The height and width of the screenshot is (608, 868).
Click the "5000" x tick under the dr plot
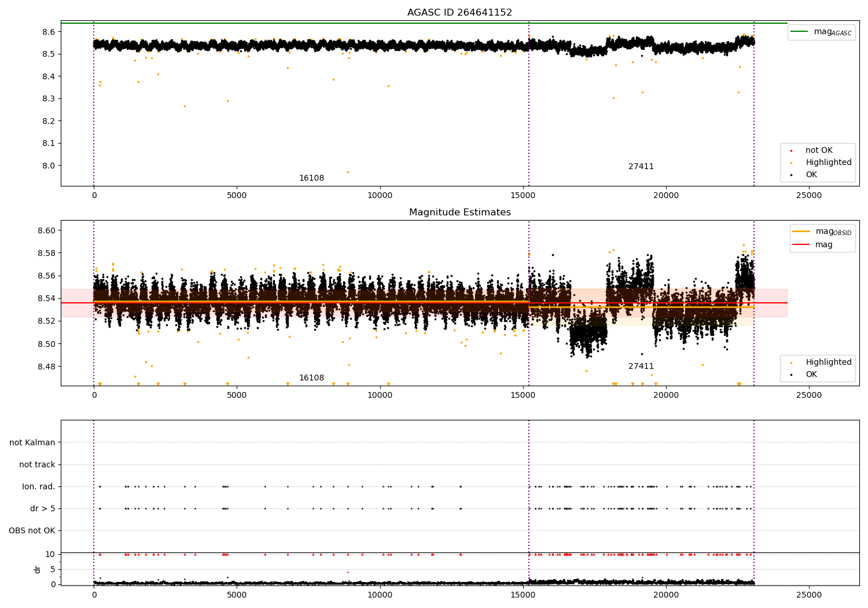click(237, 595)
